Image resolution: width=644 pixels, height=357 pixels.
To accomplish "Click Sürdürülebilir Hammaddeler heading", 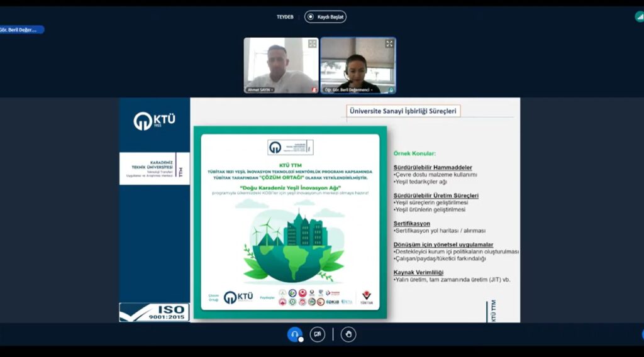I will [x=433, y=167].
